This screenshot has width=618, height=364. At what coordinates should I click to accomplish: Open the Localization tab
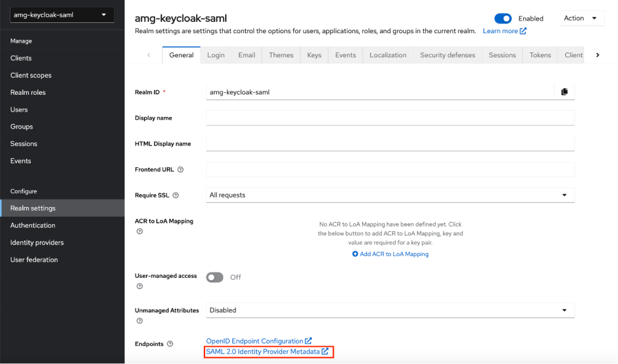388,55
